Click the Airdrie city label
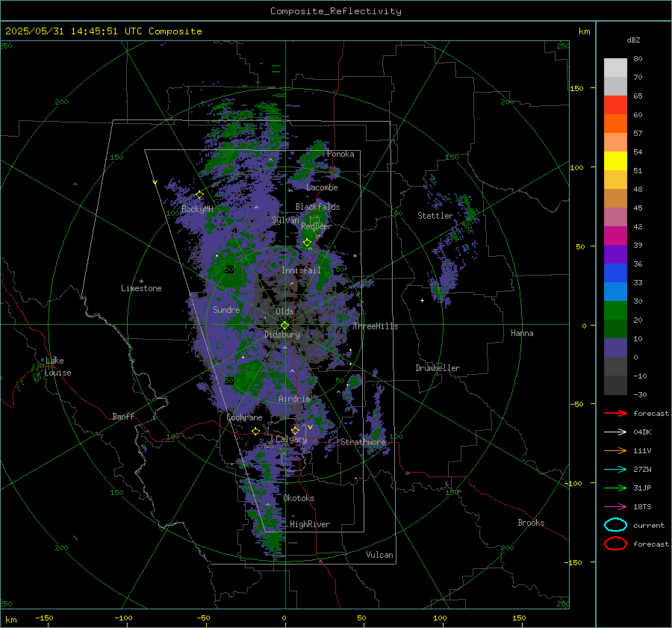 (294, 399)
